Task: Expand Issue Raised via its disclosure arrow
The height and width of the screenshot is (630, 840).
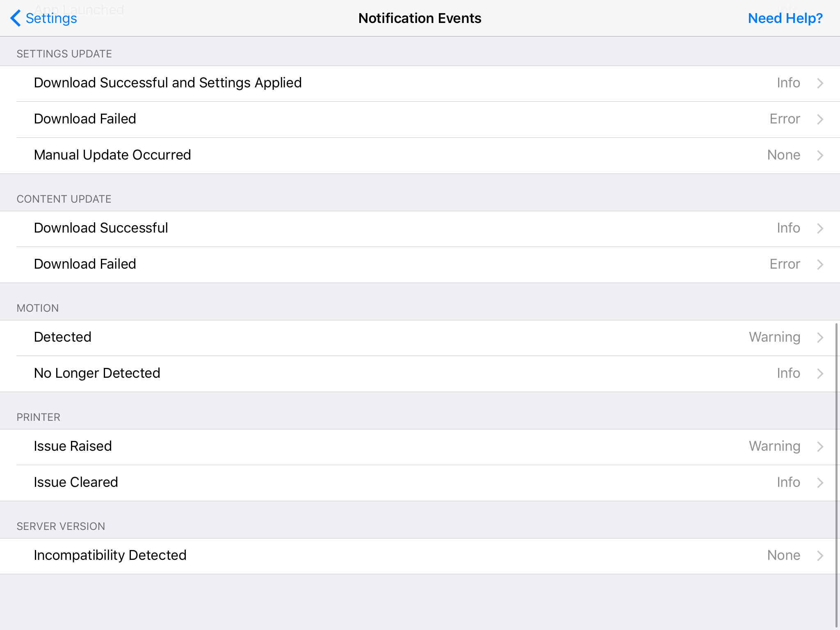Action: pyautogui.click(x=820, y=446)
